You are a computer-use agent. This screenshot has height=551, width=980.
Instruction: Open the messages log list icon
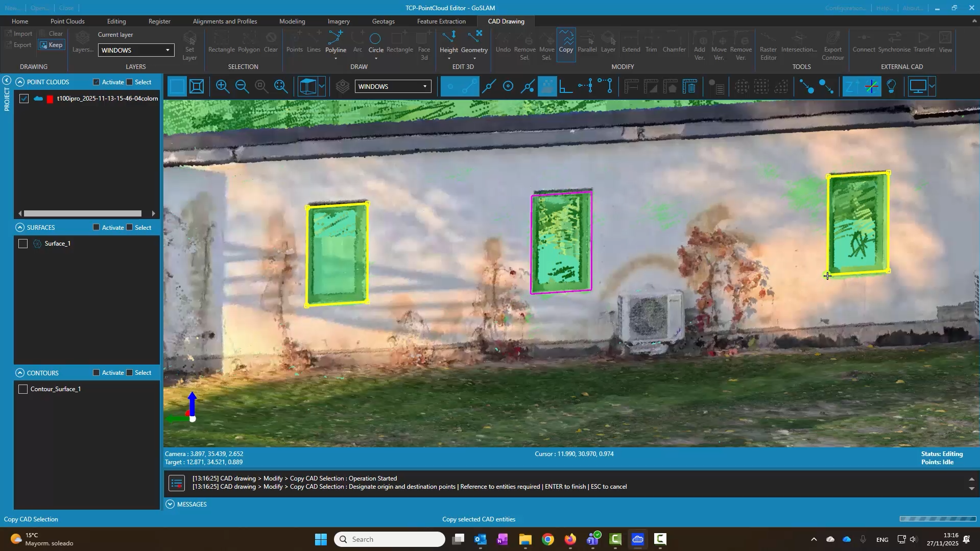tap(177, 483)
